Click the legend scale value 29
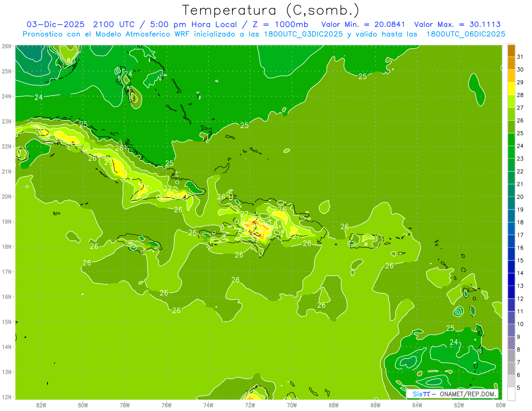The width and height of the screenshot is (532, 411). click(520, 82)
